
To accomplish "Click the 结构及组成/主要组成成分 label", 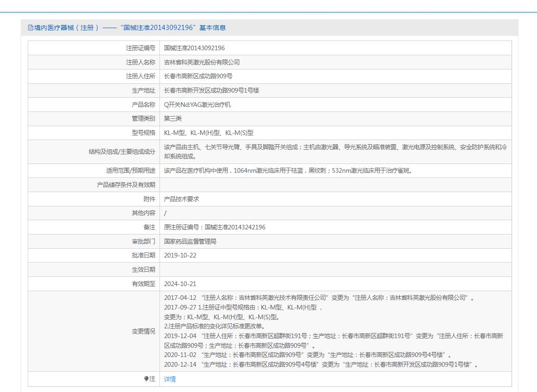I will (x=122, y=152).
